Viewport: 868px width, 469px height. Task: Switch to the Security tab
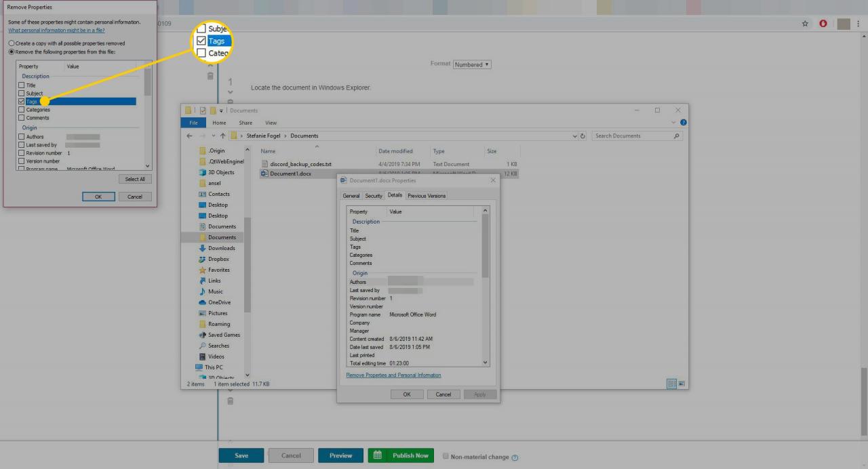[374, 196]
